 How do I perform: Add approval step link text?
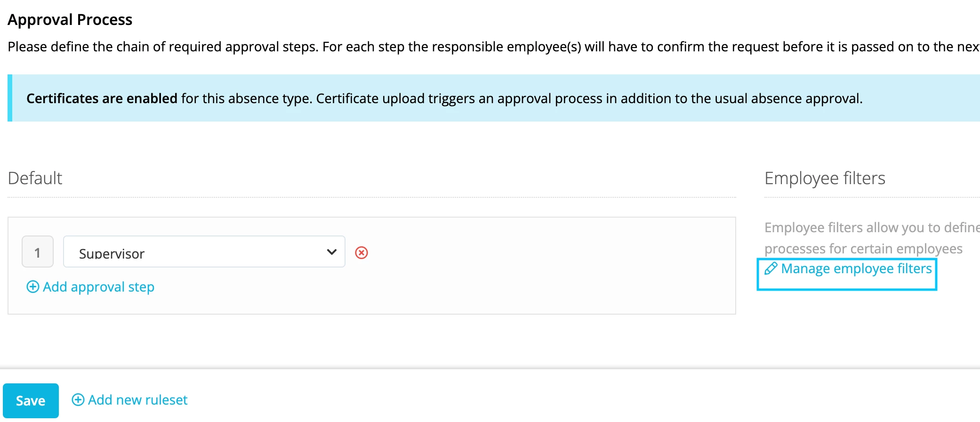[99, 287]
